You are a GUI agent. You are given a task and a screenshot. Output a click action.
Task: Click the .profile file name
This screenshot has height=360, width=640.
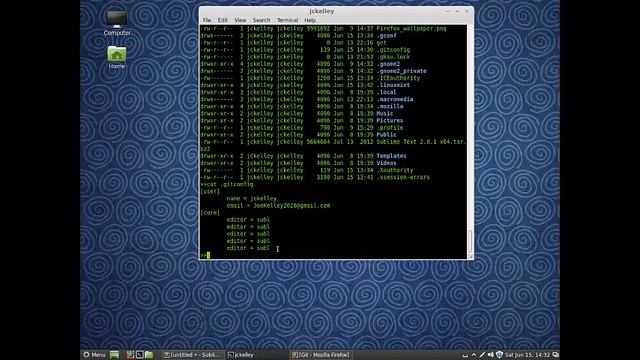(x=390, y=127)
